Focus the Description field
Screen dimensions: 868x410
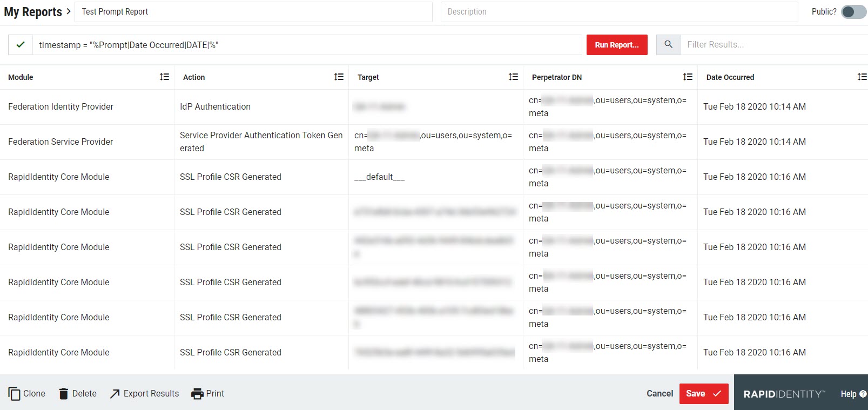click(x=620, y=12)
